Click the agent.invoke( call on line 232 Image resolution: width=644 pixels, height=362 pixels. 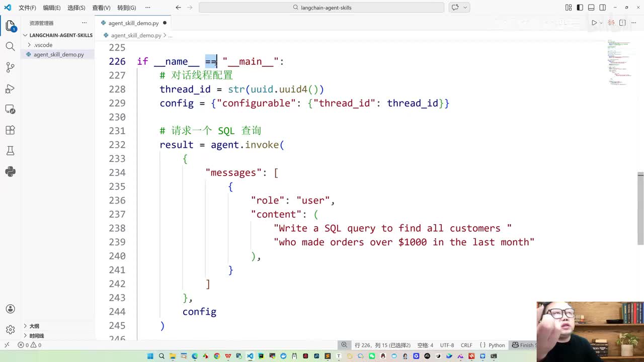coord(248,145)
